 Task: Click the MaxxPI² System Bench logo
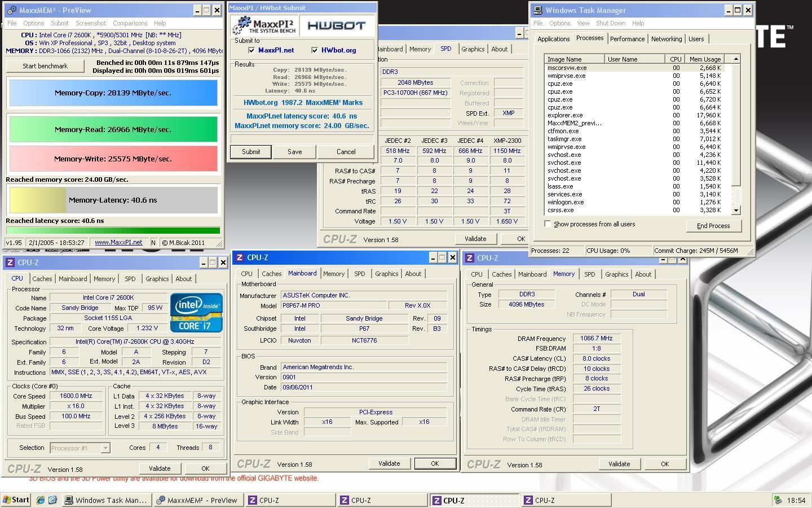pos(265,25)
